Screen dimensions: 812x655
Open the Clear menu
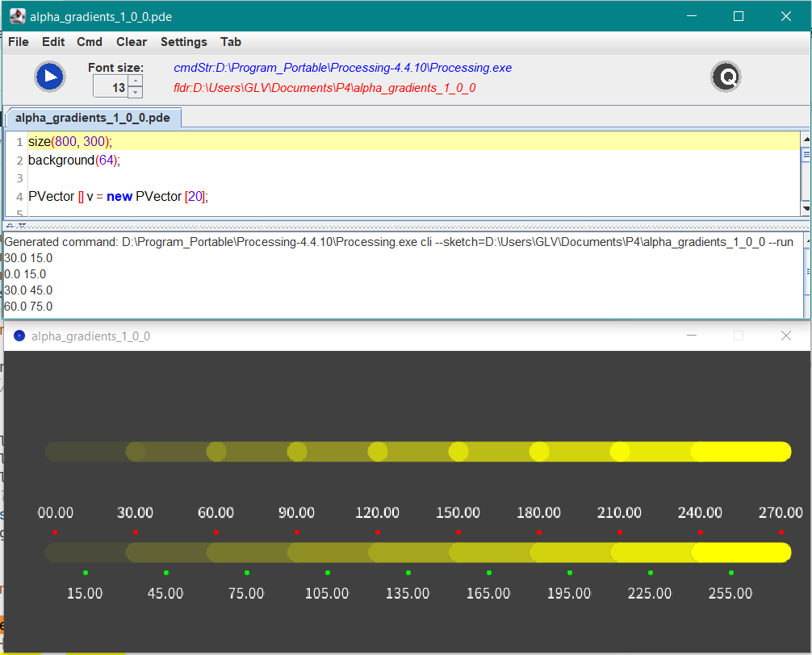click(132, 42)
